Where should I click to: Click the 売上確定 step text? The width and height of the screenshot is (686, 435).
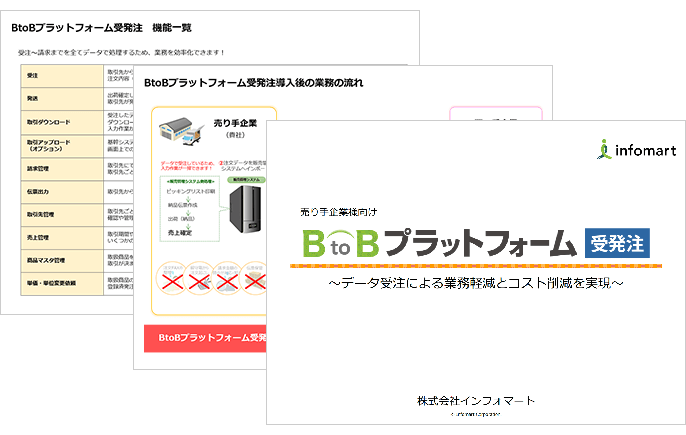pos(180,233)
